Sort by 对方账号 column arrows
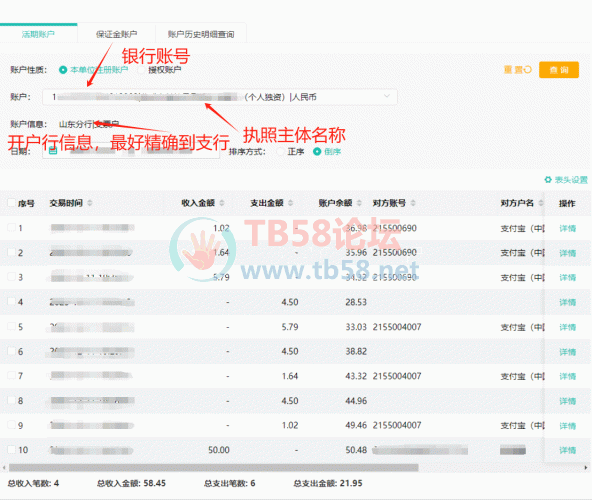The width and height of the screenshot is (592, 500). 413,203
